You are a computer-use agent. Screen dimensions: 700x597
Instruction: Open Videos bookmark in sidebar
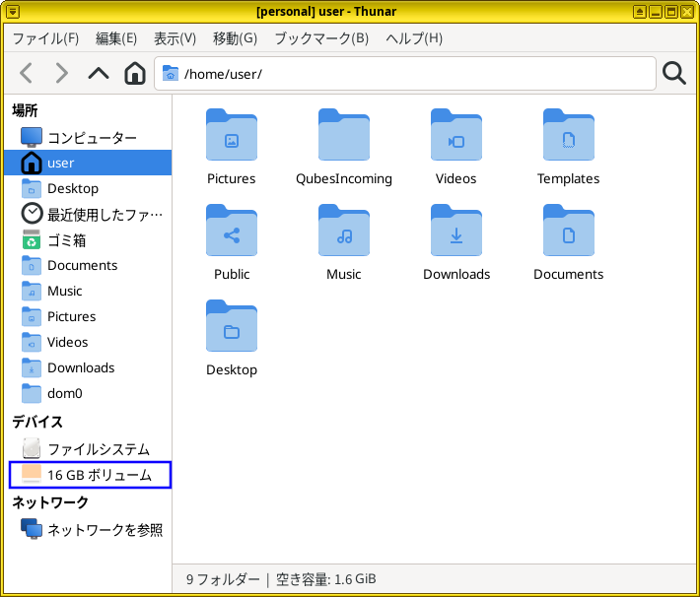(x=88, y=342)
